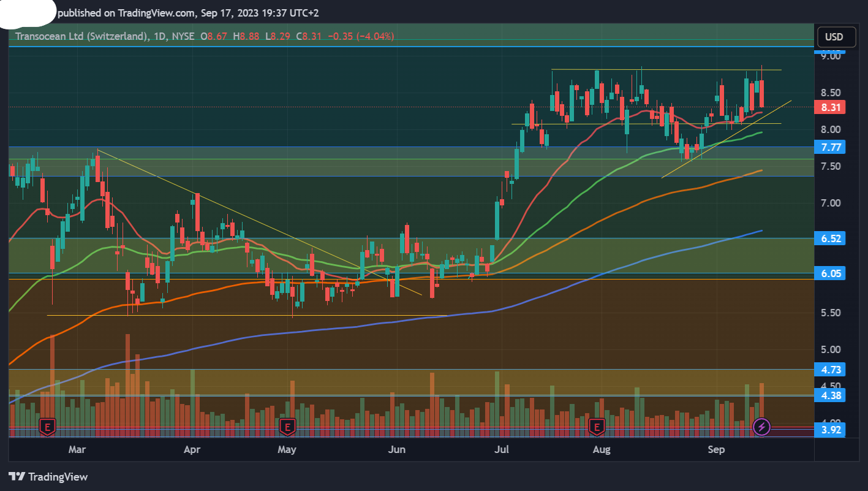Click the close value C8.31
This screenshot has height=491, width=868.
tap(309, 36)
